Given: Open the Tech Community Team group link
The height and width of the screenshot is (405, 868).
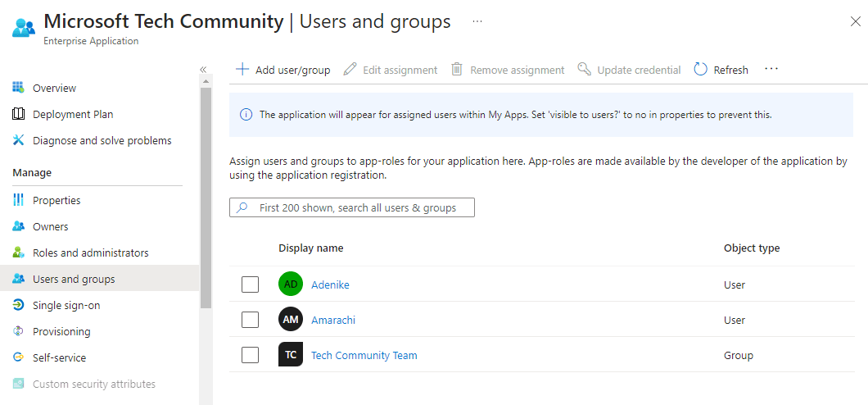Looking at the screenshot, I should pyautogui.click(x=364, y=355).
